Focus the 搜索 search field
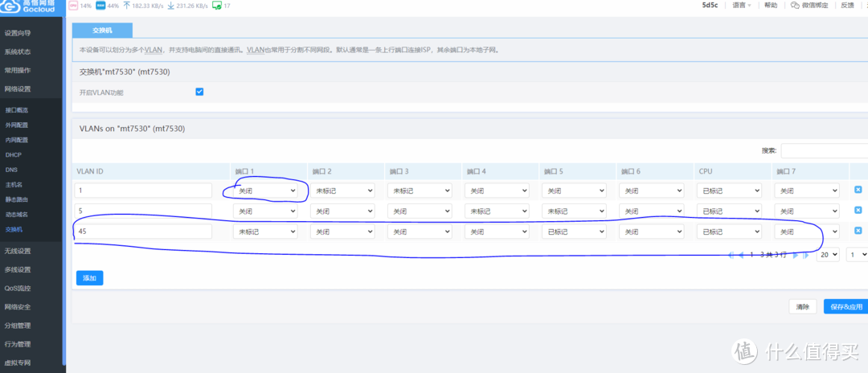Screen dimensions: 868x373 [x=825, y=150]
